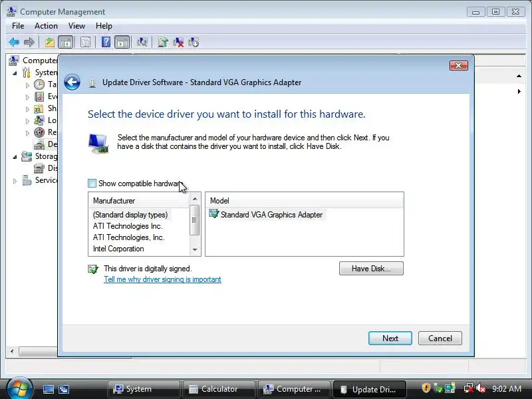Open the Help menu
The image size is (532, 399).
coord(104,26)
